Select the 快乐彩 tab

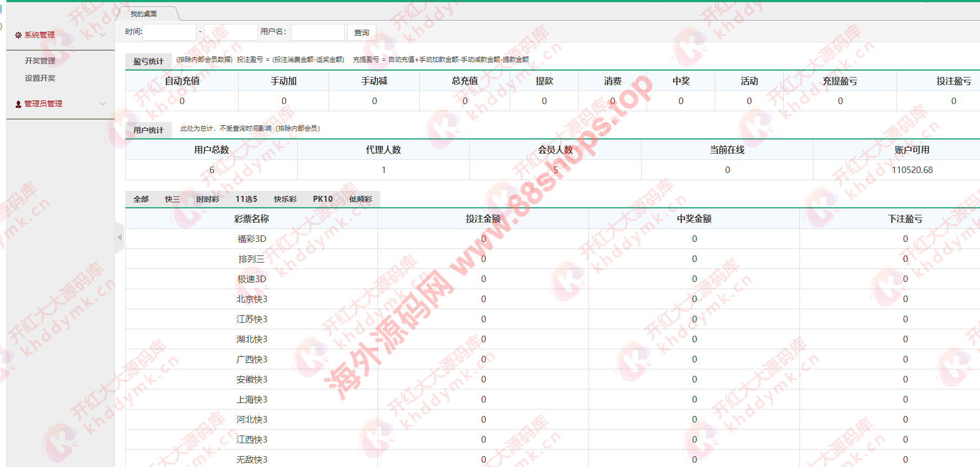click(x=285, y=199)
